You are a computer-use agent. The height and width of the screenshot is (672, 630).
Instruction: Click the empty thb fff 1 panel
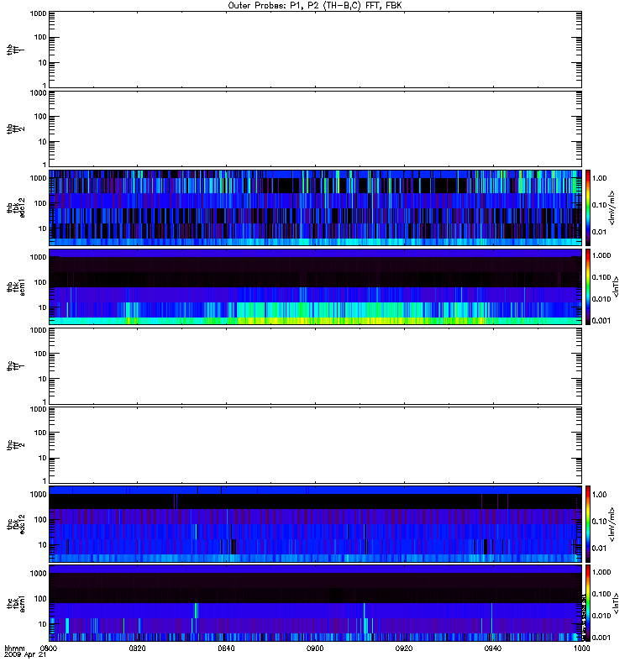(314, 49)
